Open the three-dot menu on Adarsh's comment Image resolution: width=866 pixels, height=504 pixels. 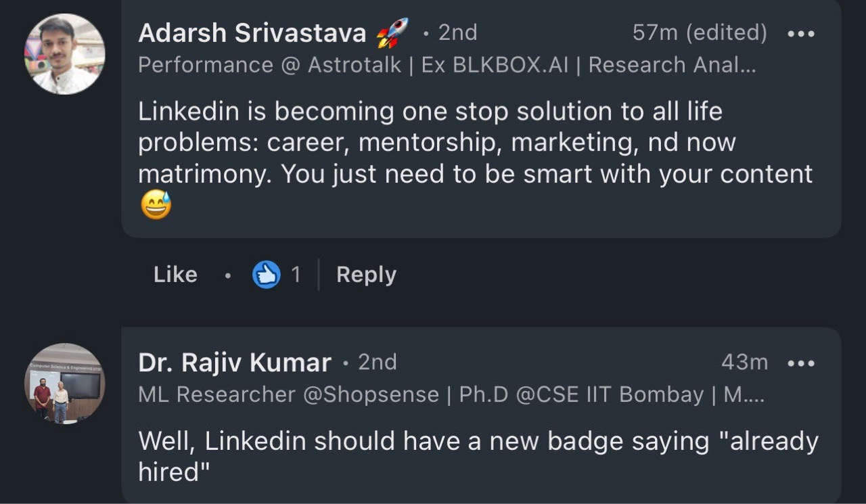click(x=801, y=33)
